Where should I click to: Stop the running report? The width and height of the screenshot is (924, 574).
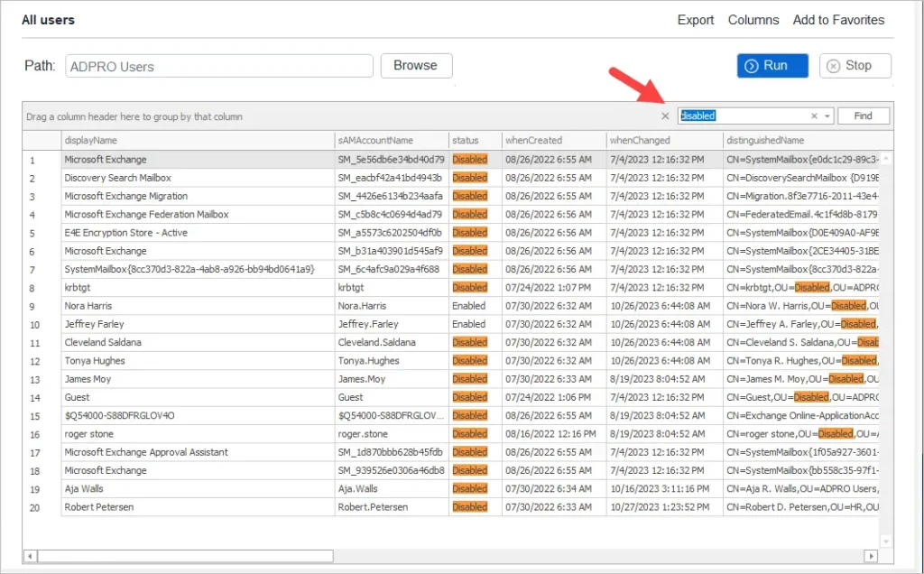855,65
